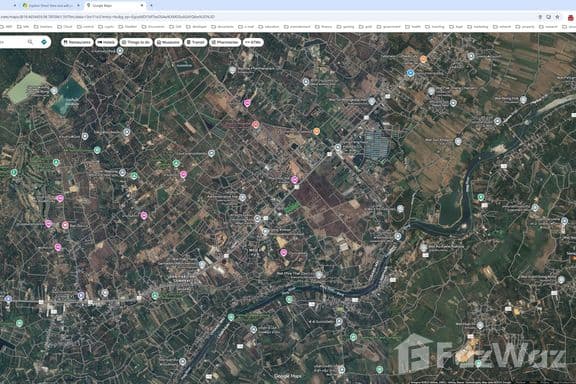This screenshot has width=576, height=384.
Task: Open directions via the blue diamond icon
Action: 44,42
